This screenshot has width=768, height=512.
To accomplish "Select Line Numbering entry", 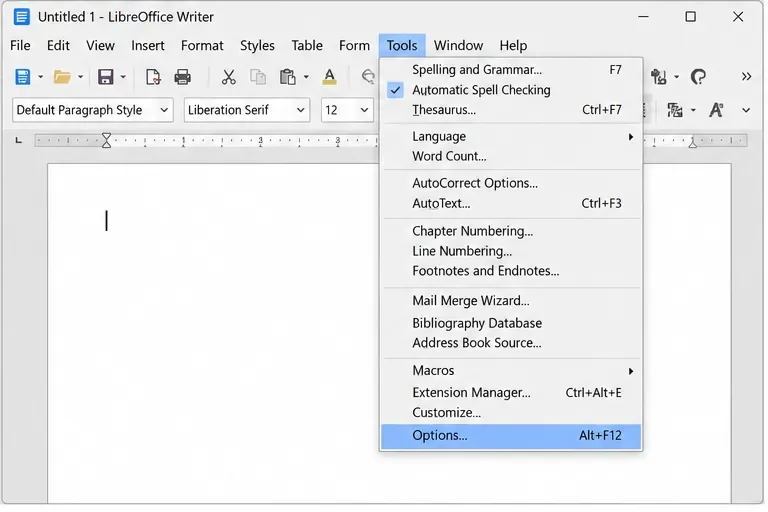I will pyautogui.click(x=510, y=251).
